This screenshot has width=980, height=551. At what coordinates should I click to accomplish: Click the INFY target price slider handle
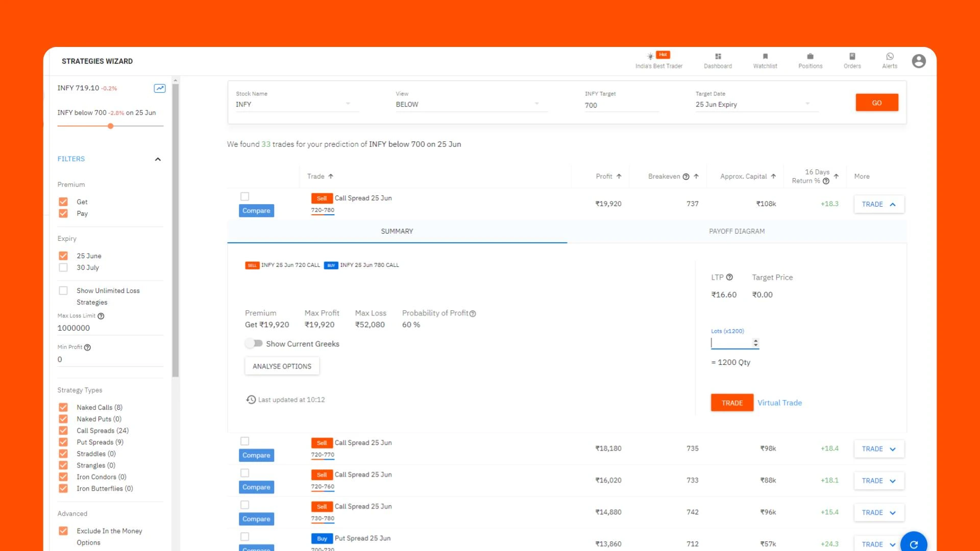pyautogui.click(x=110, y=126)
